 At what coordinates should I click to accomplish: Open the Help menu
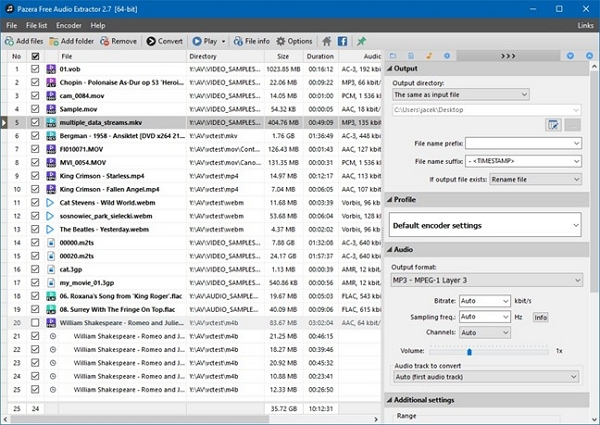(x=98, y=25)
